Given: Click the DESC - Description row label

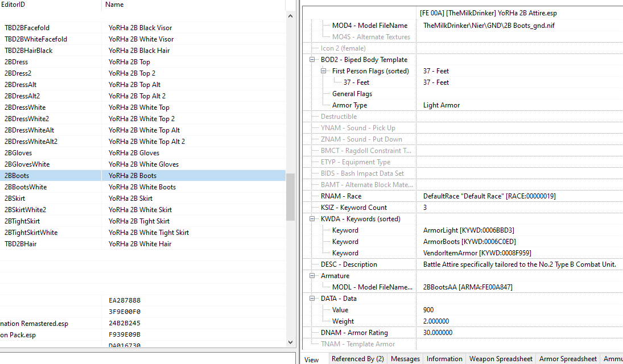Looking at the screenshot, I should [x=349, y=264].
